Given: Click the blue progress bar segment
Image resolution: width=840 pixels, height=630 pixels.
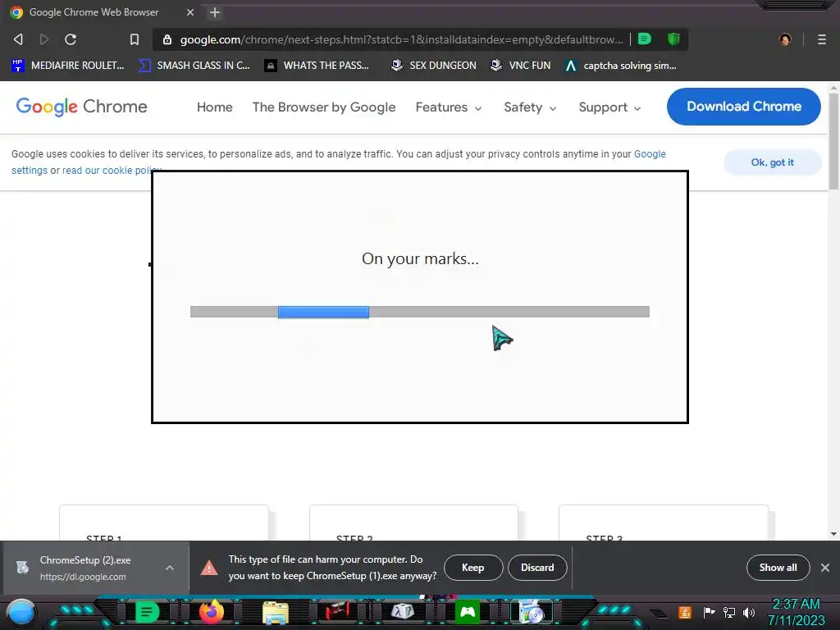Looking at the screenshot, I should pyautogui.click(x=323, y=312).
